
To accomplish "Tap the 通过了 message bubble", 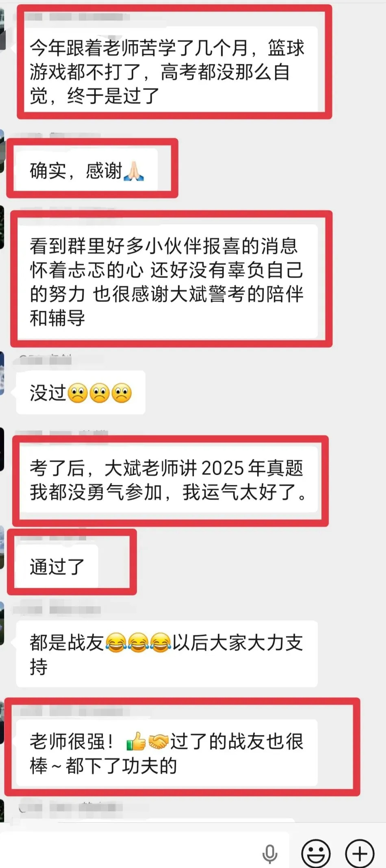I will pos(57,566).
